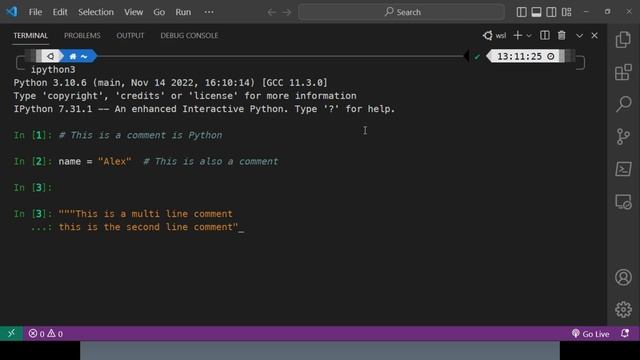
Task: Click the VS Code logo icon
Action: [11, 11]
